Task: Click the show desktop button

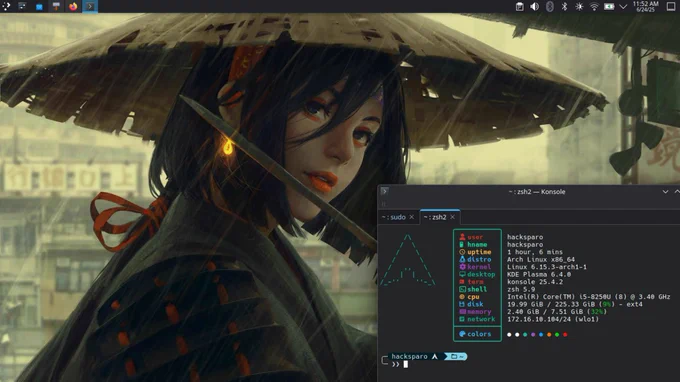Action: (670, 6)
